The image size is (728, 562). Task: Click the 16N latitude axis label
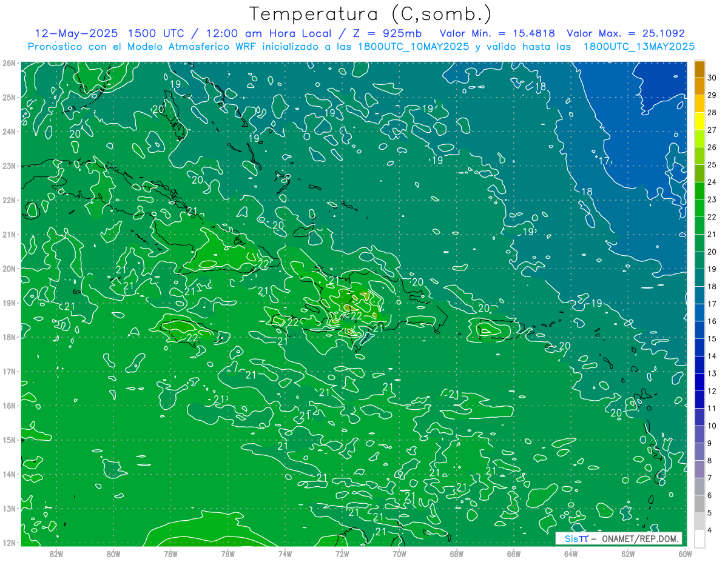9,406
